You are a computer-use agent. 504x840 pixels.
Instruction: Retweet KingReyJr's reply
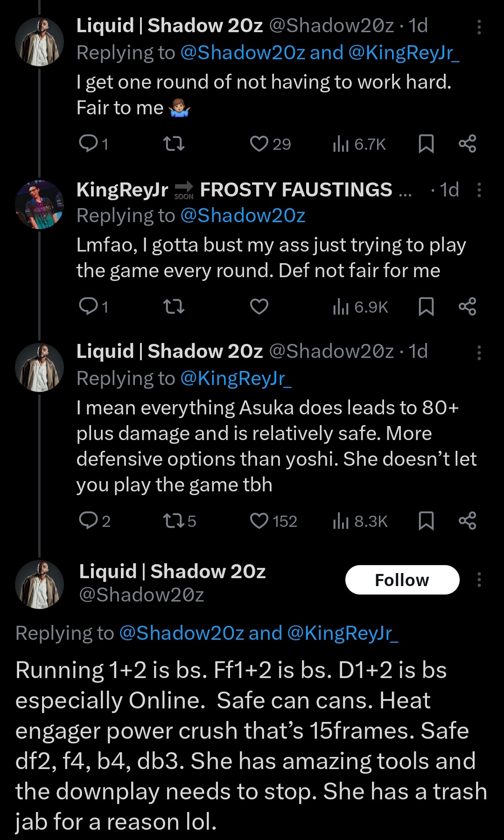coord(174,307)
